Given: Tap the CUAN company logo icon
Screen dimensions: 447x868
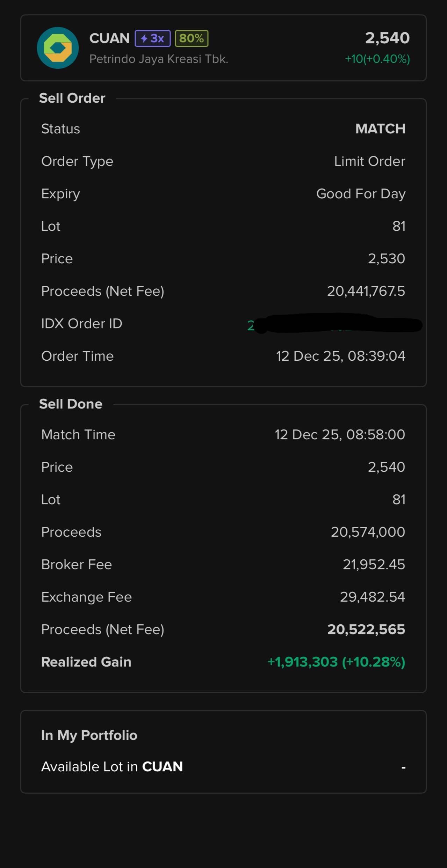Looking at the screenshot, I should pyautogui.click(x=58, y=48).
